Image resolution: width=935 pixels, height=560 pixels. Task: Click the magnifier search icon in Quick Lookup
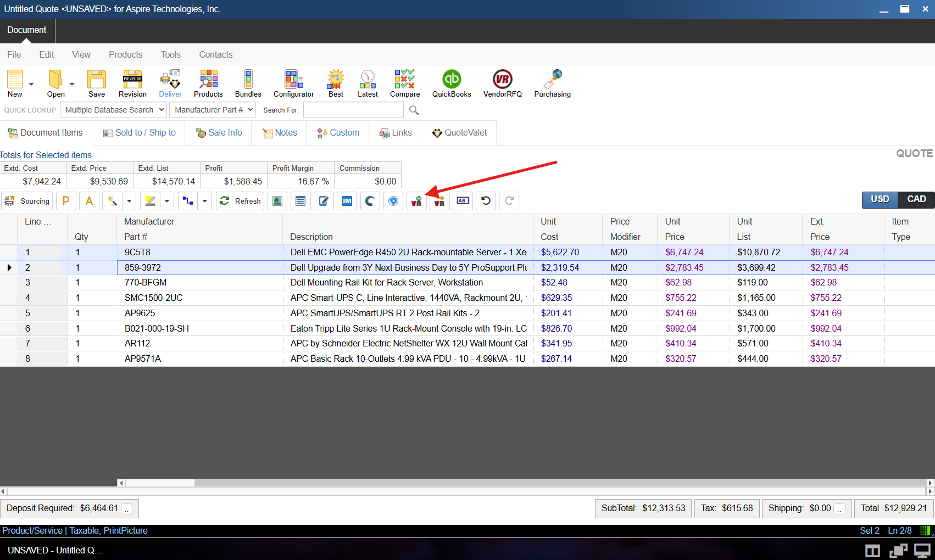pyautogui.click(x=414, y=110)
